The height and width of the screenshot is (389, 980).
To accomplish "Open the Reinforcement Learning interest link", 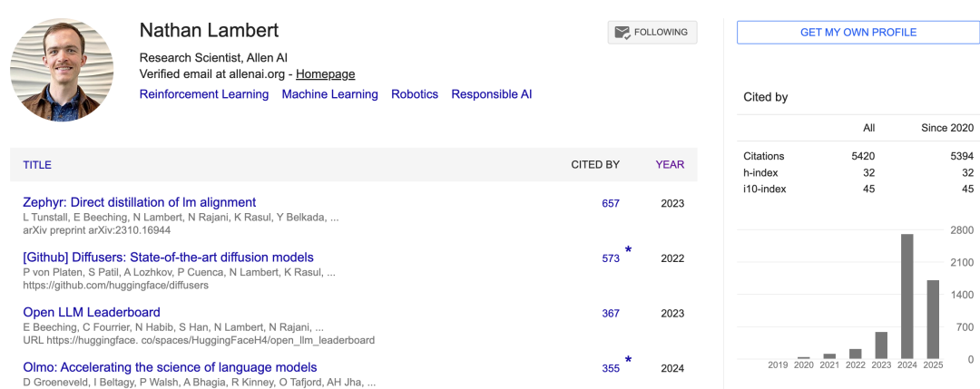I will click(x=204, y=94).
